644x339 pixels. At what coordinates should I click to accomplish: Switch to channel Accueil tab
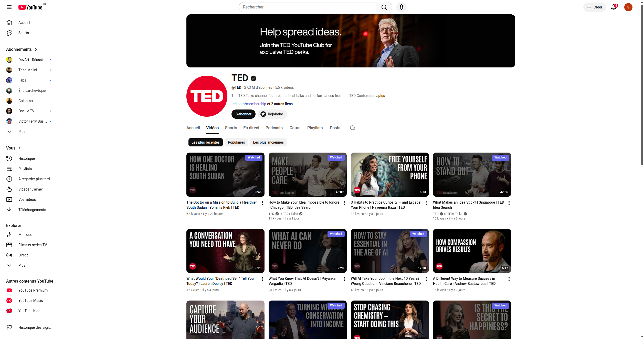point(193,128)
